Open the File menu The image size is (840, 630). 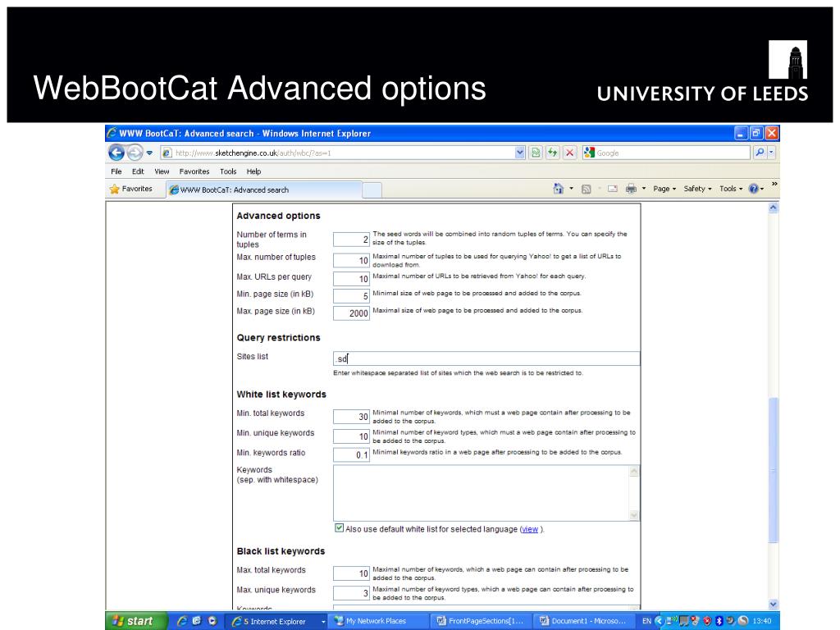pyautogui.click(x=116, y=171)
